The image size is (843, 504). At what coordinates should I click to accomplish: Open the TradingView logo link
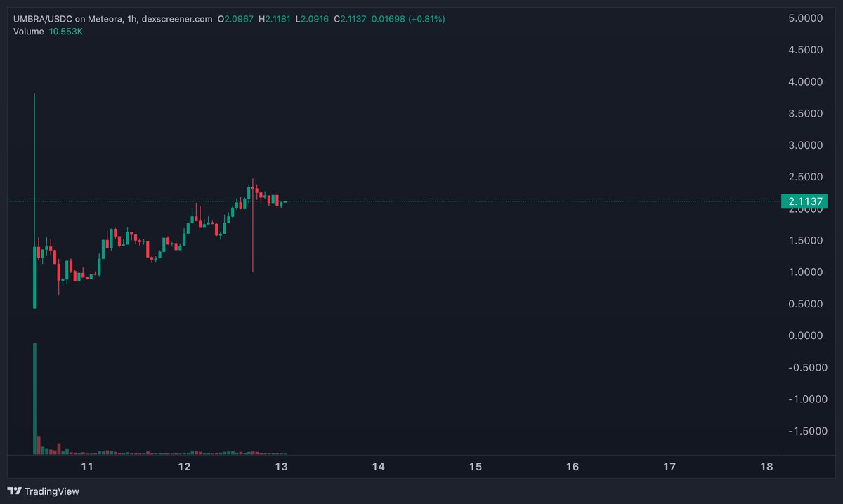point(43,491)
